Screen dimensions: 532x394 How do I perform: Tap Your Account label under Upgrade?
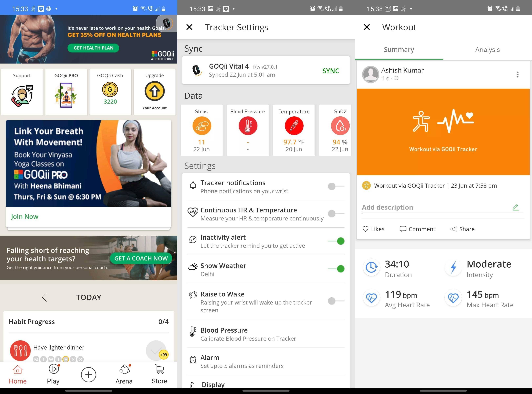coord(155,108)
